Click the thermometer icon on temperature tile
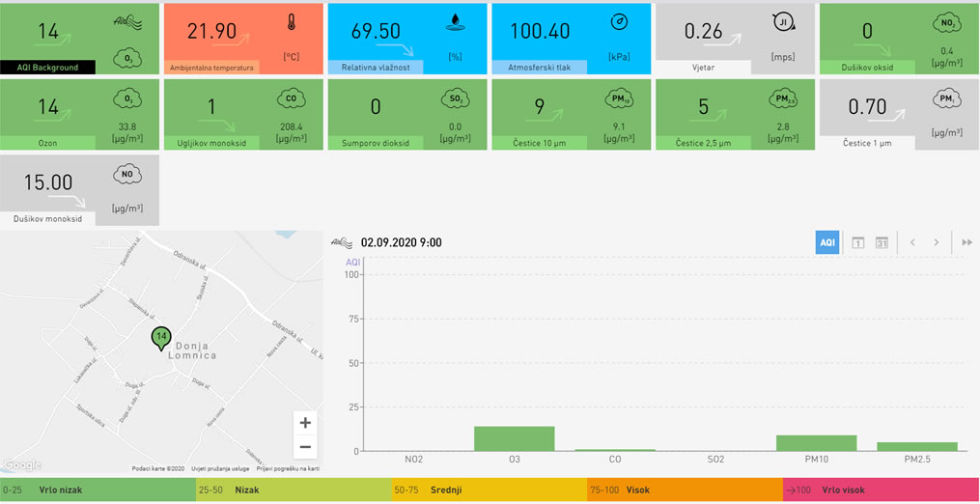 tap(291, 23)
